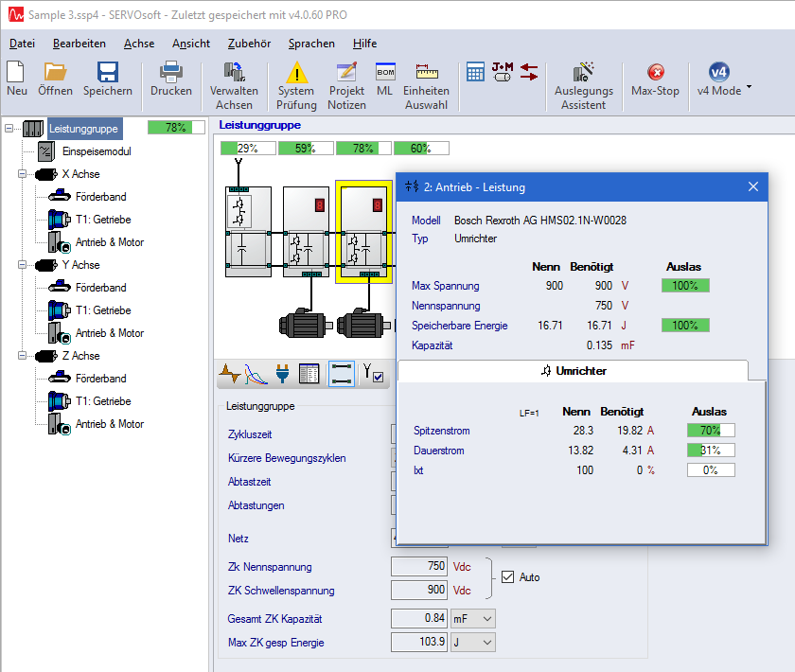Viewport: 795px width, 672px height.
Task: Select the Umrichter tab in the dialog
Action: [x=573, y=371]
